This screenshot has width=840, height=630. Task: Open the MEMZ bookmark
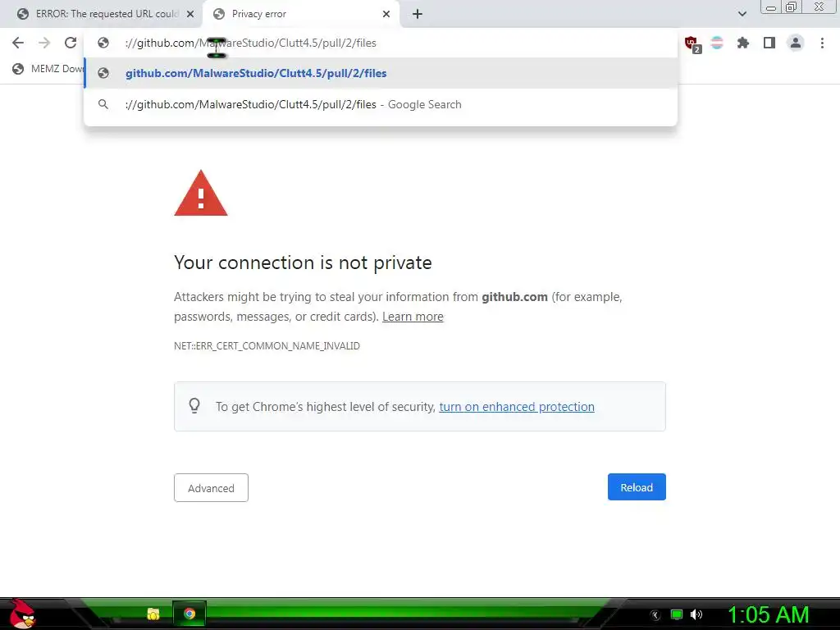(x=48, y=69)
